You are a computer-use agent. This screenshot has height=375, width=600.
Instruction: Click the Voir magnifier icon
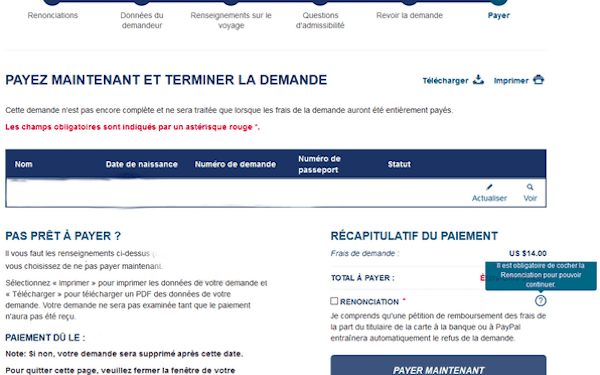click(x=530, y=187)
